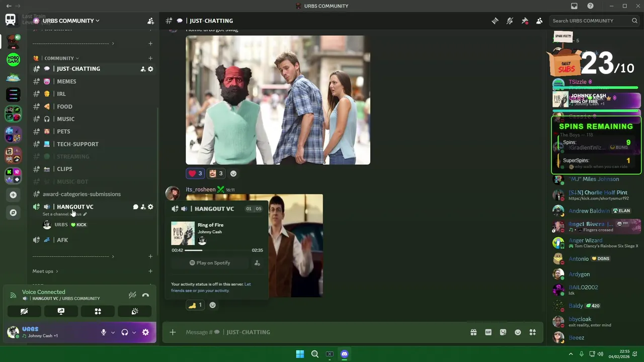
Task: Create invite for JUST-CHATTING channel
Action: [x=143, y=69]
